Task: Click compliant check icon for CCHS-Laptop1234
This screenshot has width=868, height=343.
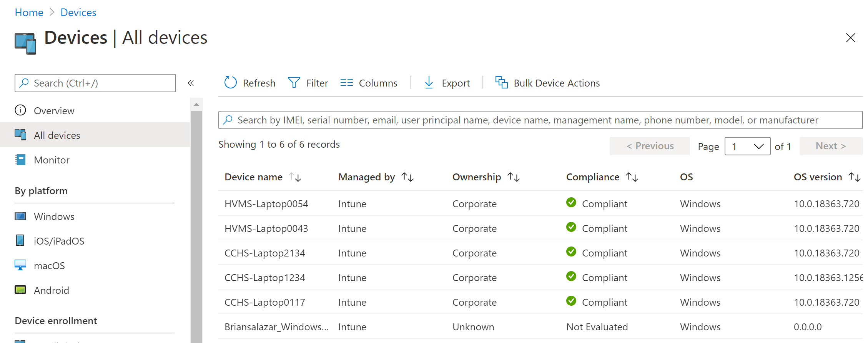Action: pyautogui.click(x=571, y=276)
